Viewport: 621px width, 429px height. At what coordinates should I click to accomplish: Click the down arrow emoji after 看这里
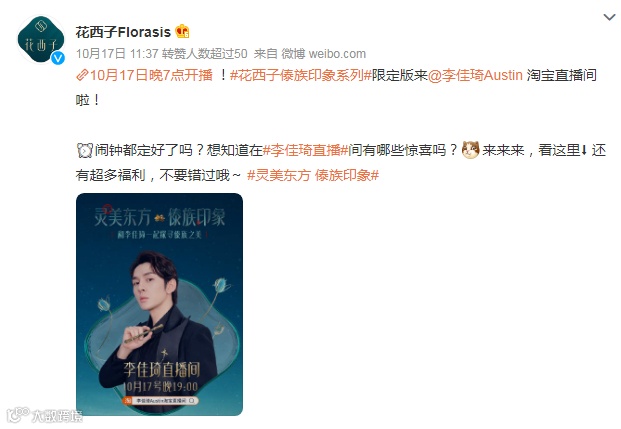point(584,150)
